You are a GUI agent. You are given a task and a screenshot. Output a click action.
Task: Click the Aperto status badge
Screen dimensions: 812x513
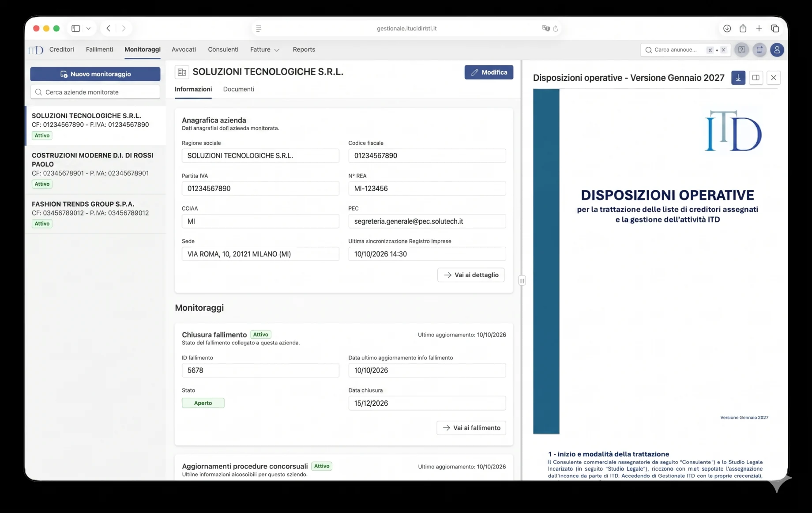tap(203, 403)
